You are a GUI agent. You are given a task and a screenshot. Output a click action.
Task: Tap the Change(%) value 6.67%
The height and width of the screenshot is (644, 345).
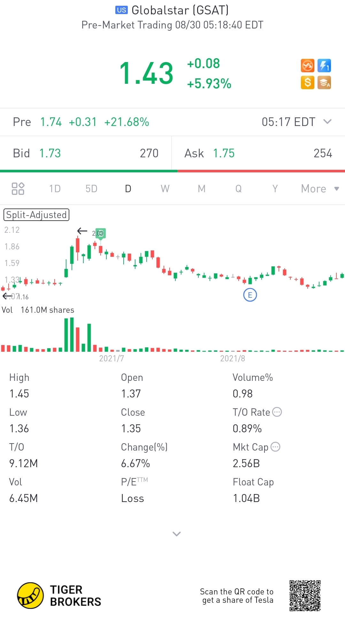click(135, 463)
